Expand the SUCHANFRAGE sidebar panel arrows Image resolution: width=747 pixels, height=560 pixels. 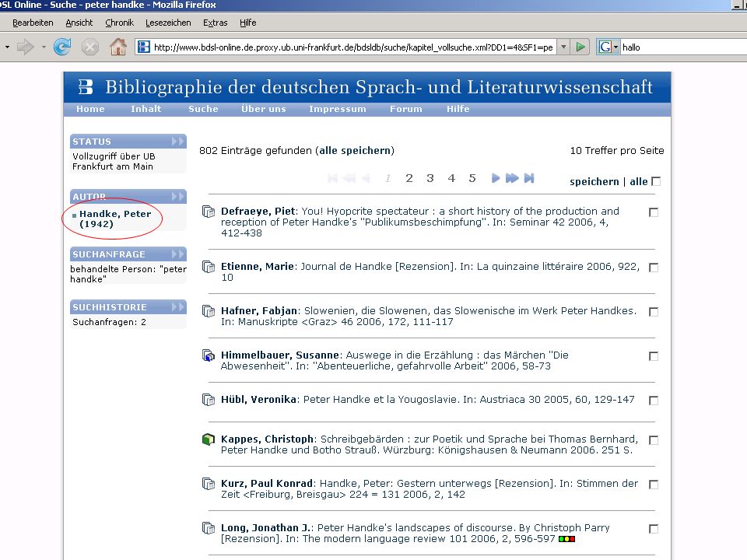click(x=177, y=254)
